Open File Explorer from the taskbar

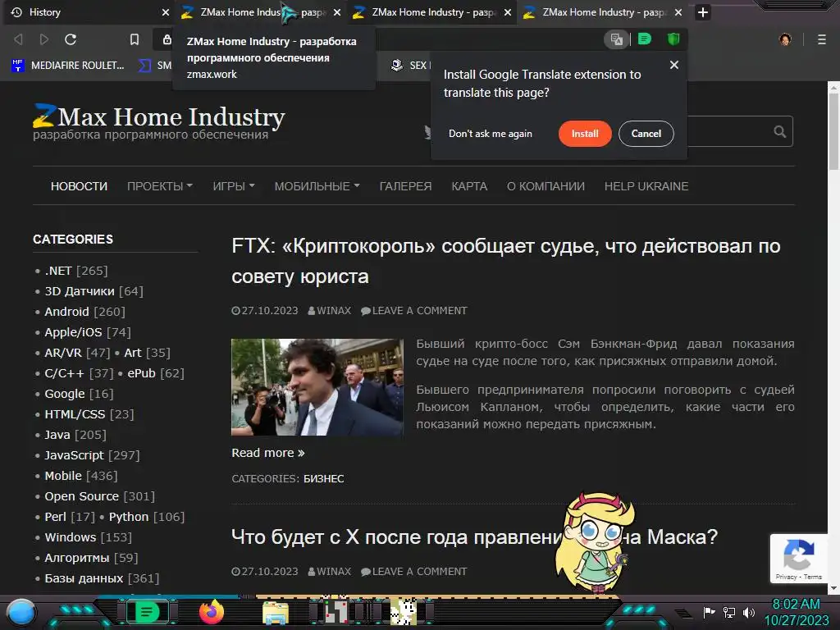(276, 613)
